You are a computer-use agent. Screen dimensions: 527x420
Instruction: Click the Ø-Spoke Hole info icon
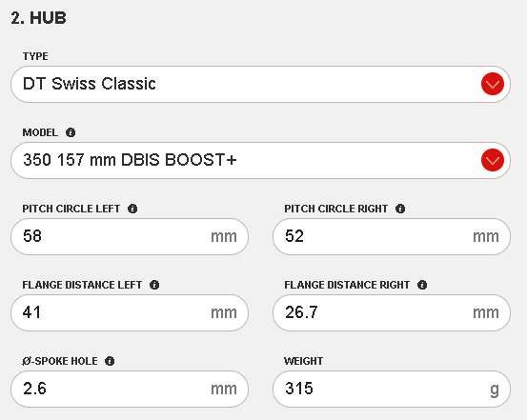[110, 361]
